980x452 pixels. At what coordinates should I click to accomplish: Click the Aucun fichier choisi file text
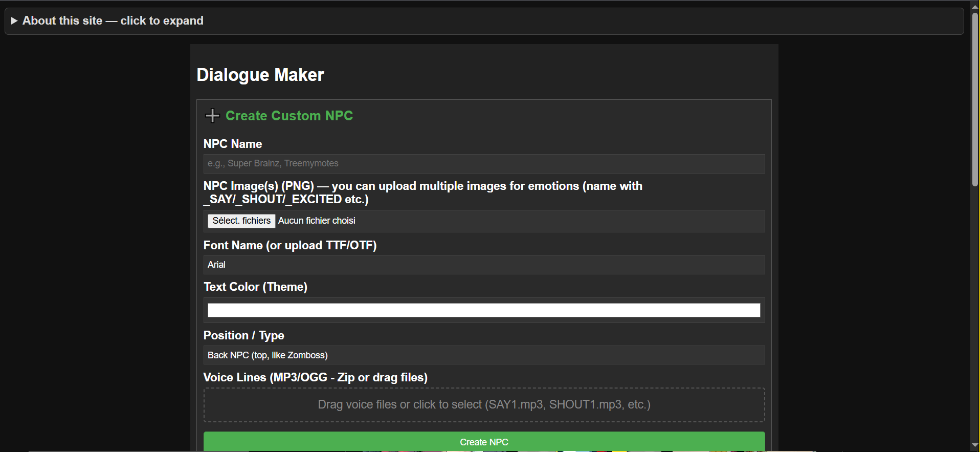tap(317, 221)
